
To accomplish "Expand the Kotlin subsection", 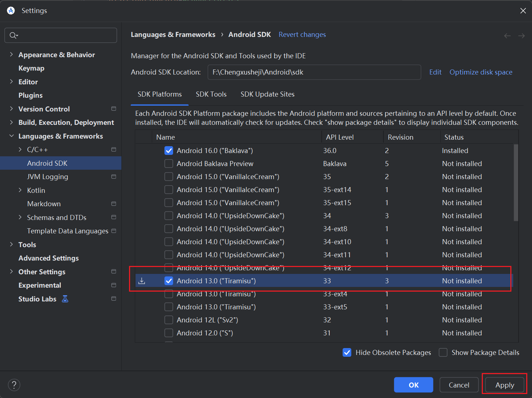I will tap(20, 190).
